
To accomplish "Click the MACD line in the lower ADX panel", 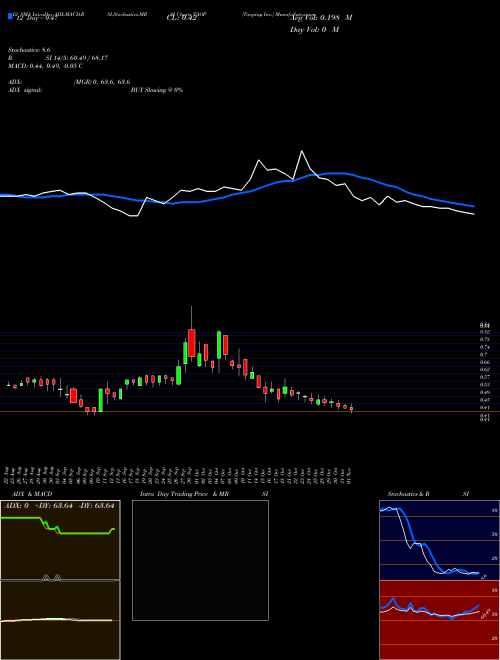I will click(x=56, y=620).
